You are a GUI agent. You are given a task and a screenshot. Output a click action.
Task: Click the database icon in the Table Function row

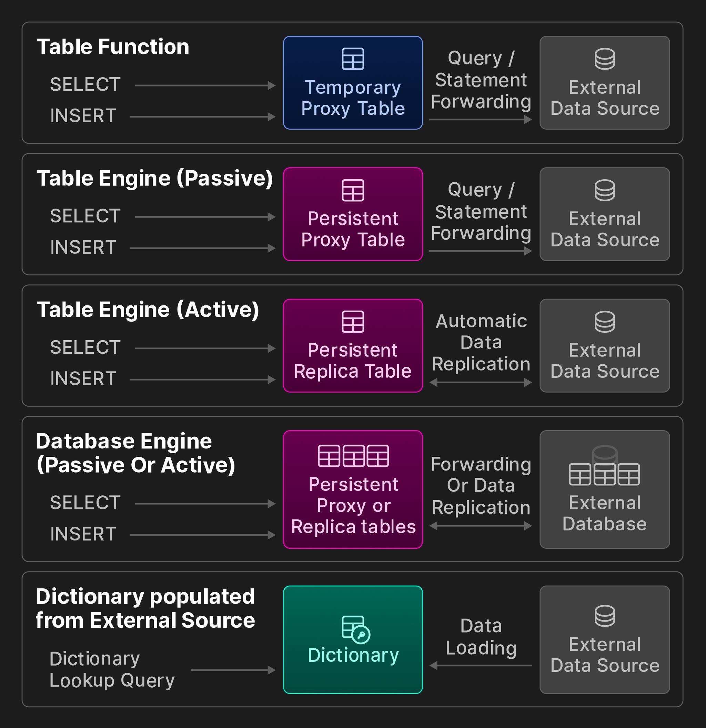[x=604, y=59]
